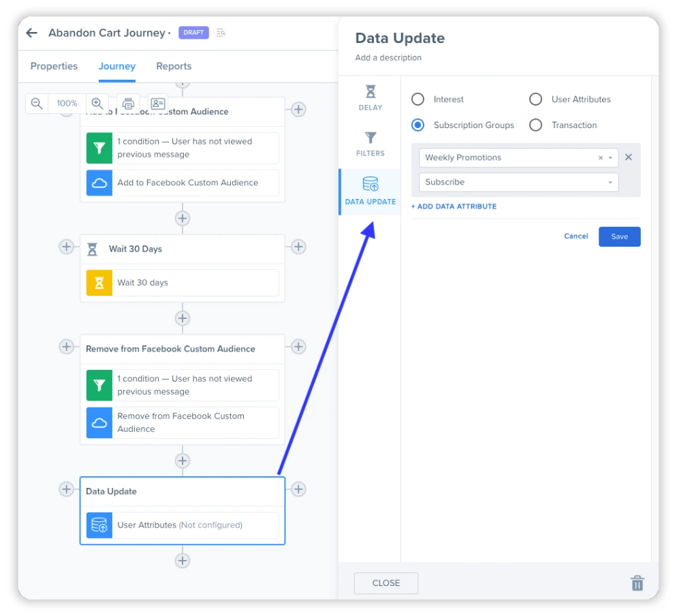Save the data update
Screen dimensions: 677x616
click(x=619, y=236)
